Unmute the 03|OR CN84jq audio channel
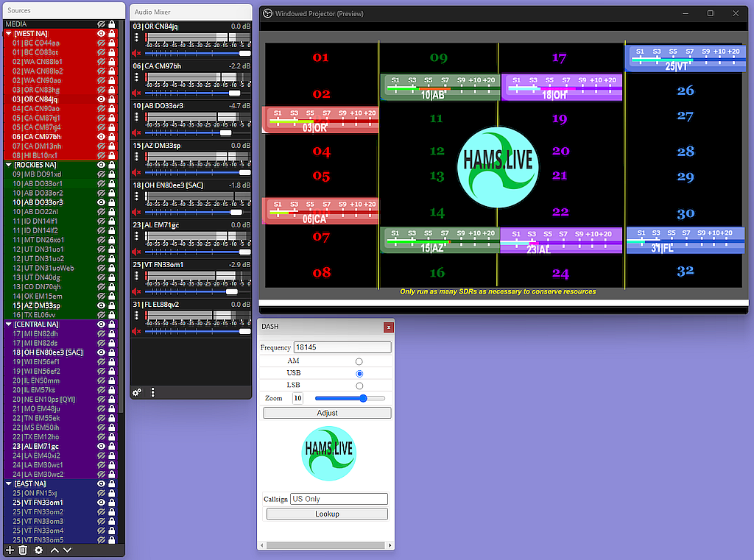The height and width of the screenshot is (560, 754). [x=136, y=54]
